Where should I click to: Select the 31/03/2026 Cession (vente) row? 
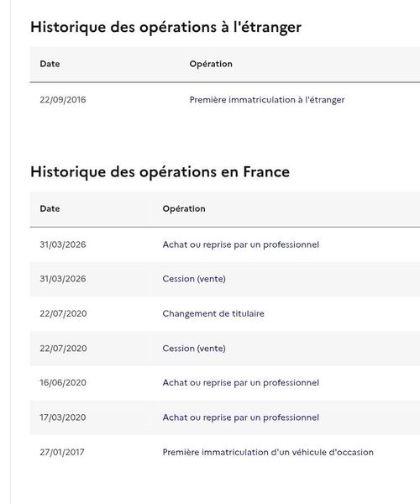tap(225, 279)
